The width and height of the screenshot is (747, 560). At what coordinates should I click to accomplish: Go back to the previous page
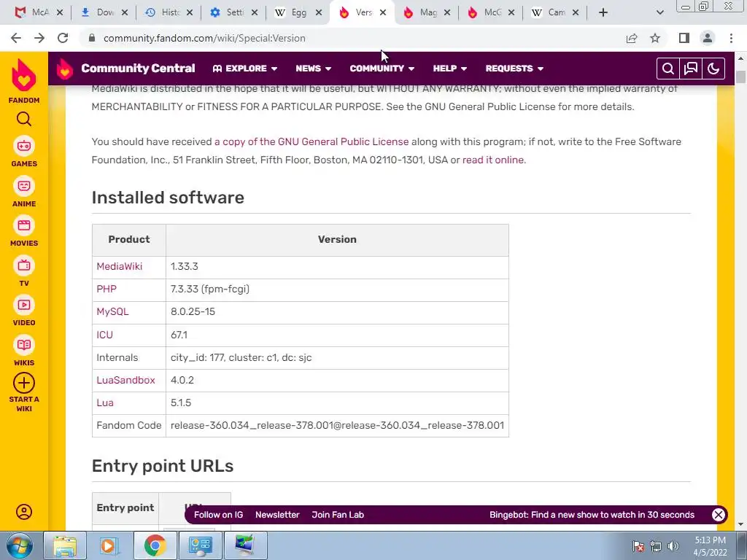pyautogui.click(x=16, y=38)
